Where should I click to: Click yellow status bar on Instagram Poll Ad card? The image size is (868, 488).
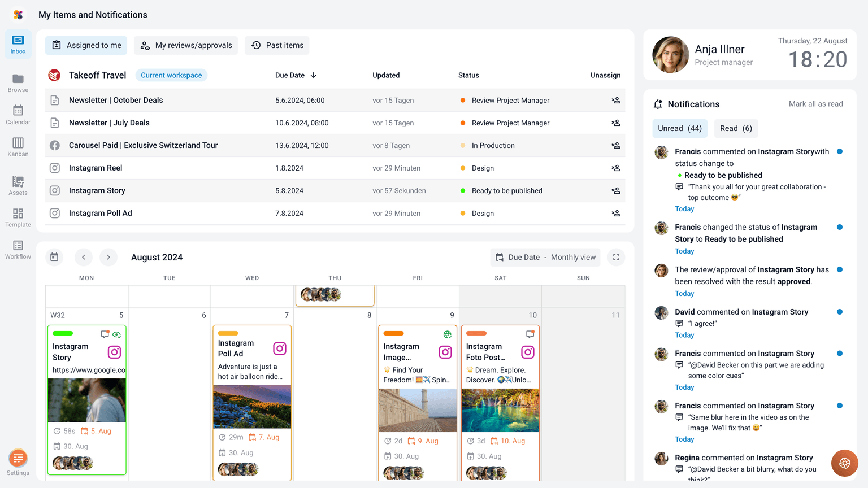coord(228,333)
